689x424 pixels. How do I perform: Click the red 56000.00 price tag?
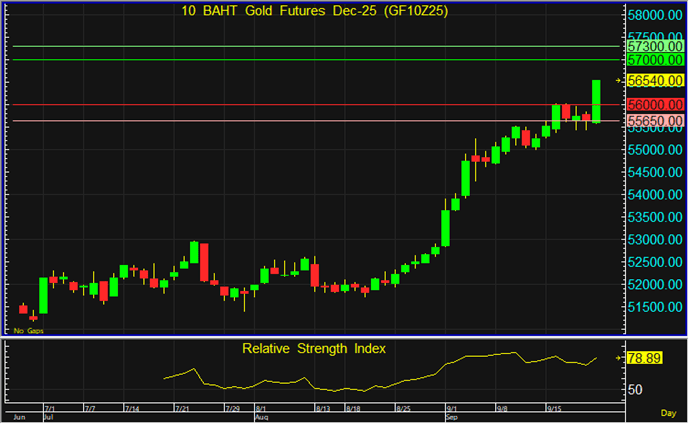pyautogui.click(x=655, y=104)
